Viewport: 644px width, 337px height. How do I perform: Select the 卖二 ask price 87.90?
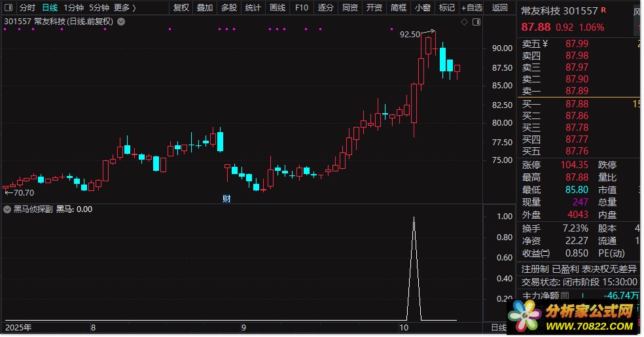tap(577, 79)
